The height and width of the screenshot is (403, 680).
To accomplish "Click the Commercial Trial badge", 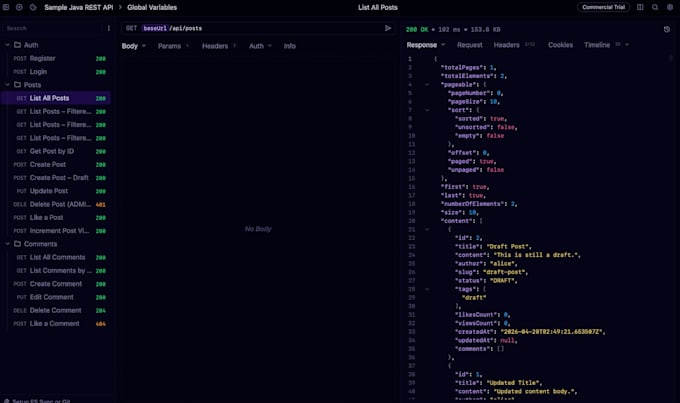I will tap(603, 7).
